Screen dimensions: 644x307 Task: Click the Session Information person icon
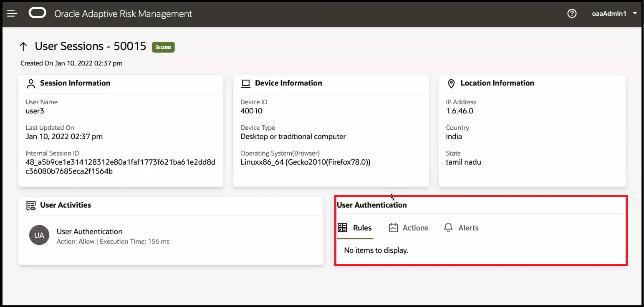[x=31, y=83]
